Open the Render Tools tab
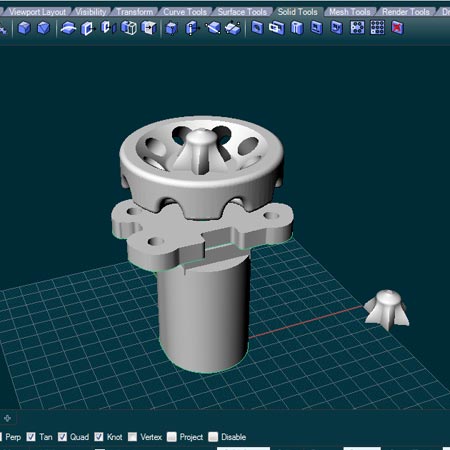450x450 pixels. [405, 12]
